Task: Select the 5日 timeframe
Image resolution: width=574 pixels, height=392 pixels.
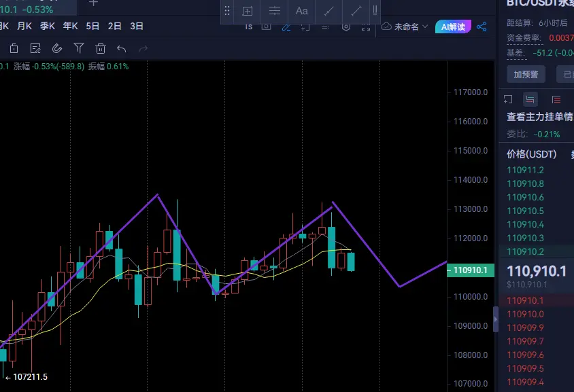Action: (x=92, y=26)
